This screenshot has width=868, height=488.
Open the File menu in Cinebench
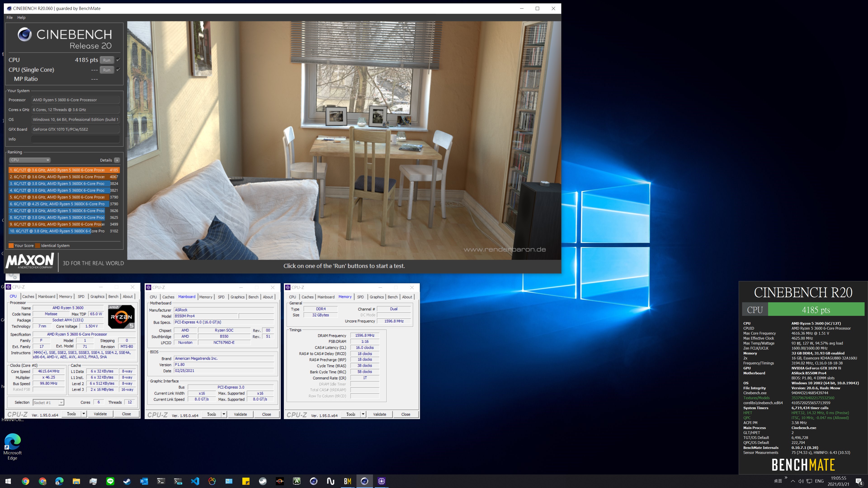(x=9, y=18)
